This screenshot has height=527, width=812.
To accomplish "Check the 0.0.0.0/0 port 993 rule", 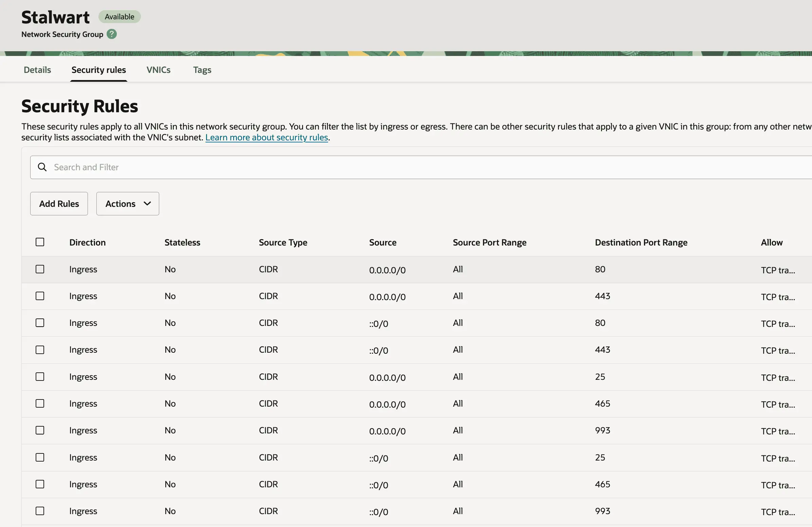I will point(40,430).
